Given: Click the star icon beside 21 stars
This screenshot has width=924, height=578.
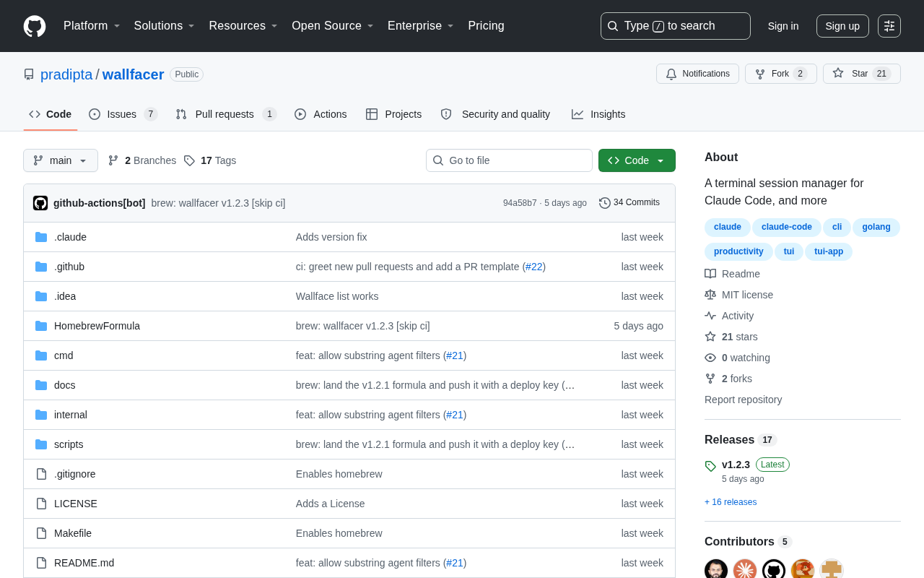Looking at the screenshot, I should coord(710,337).
